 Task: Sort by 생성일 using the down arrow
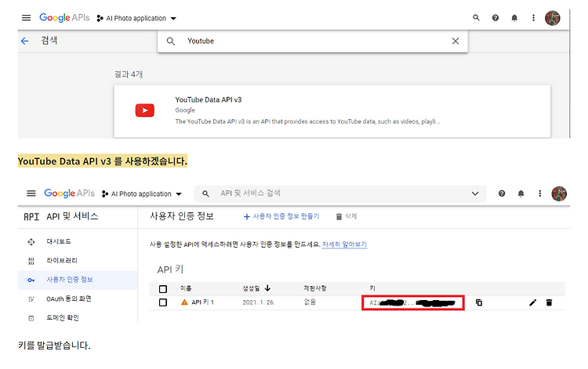[267, 288]
